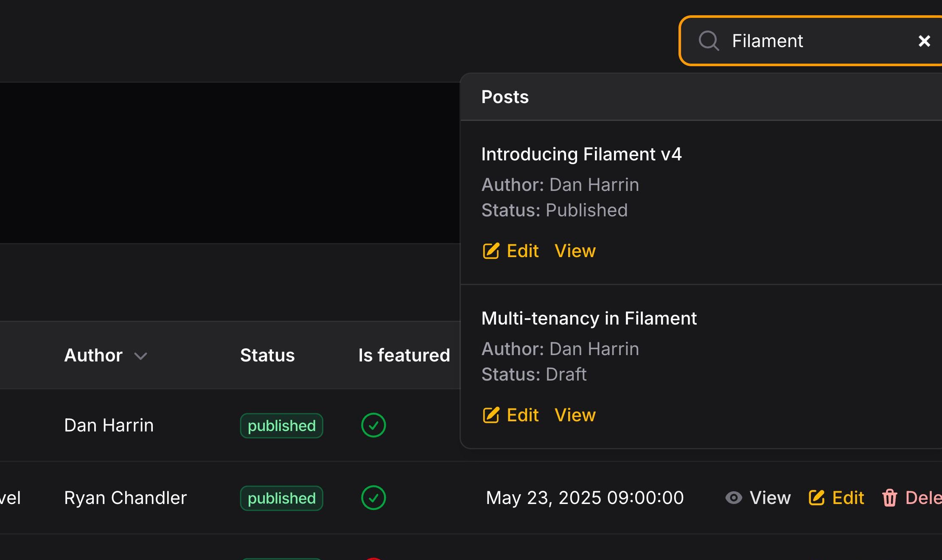Click the eye icon in Ryan Chandler's row

point(734,498)
